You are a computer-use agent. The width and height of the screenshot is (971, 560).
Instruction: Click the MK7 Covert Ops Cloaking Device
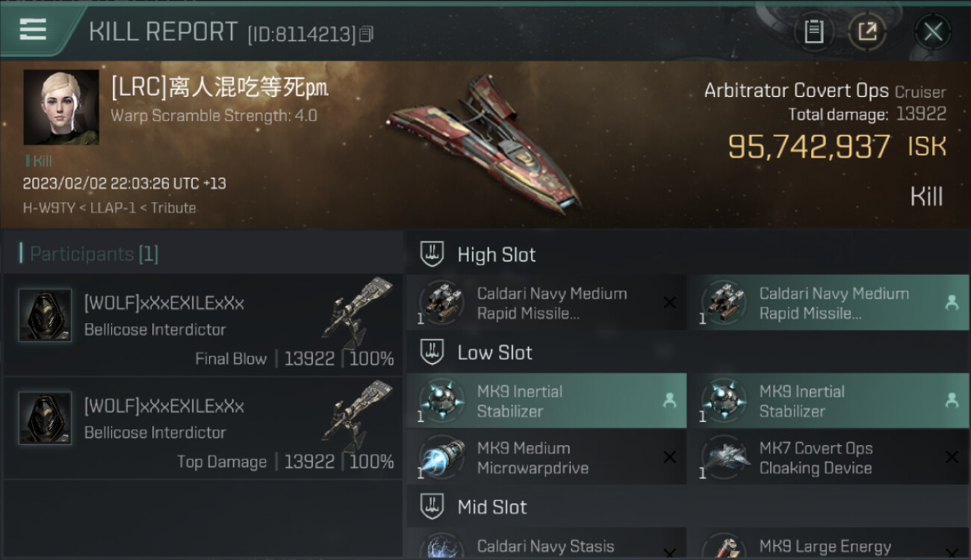tap(828, 458)
